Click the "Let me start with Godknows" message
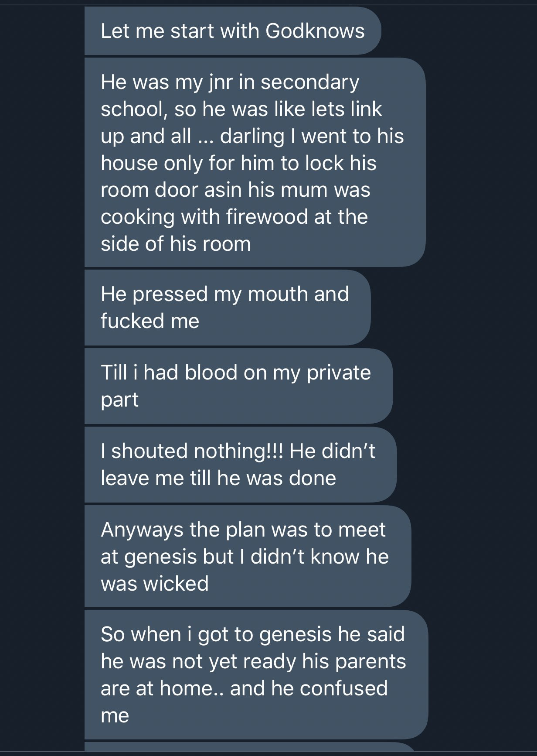This screenshot has width=537, height=756. [232, 31]
